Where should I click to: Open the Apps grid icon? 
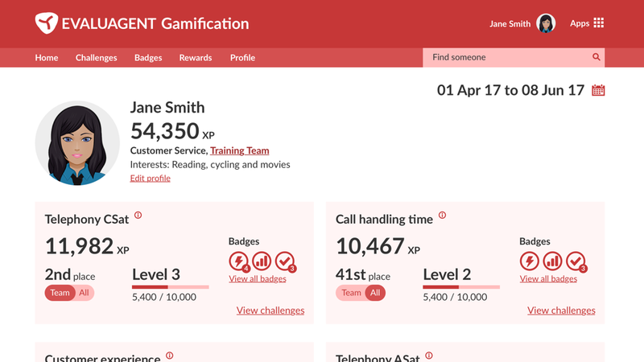(x=599, y=23)
